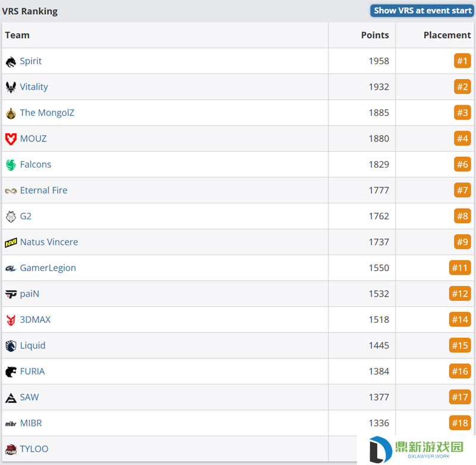Click the paiN team logo icon
The width and height of the screenshot is (476, 465).
click(x=11, y=294)
